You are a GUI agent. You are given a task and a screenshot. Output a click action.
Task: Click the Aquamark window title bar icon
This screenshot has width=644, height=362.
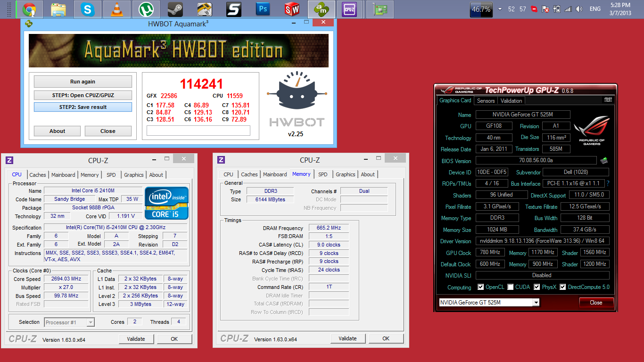(x=29, y=23)
